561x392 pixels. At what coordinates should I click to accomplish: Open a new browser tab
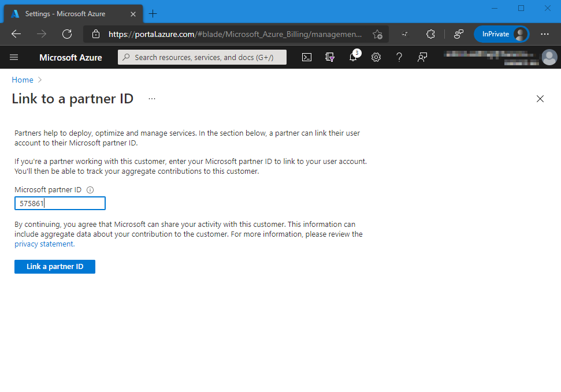[x=153, y=13]
